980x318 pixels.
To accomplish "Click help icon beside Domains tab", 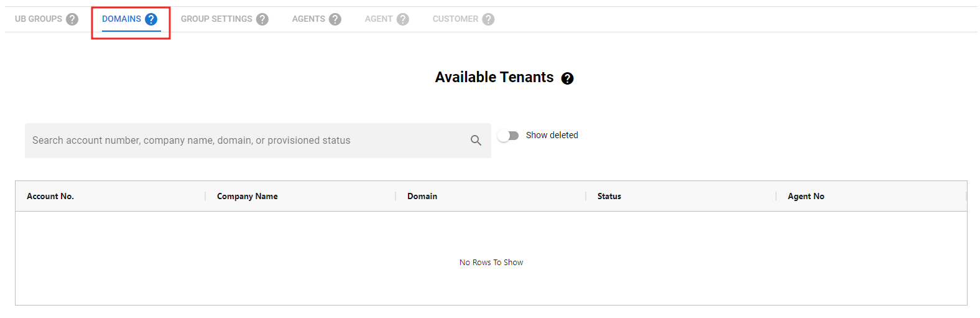I will click(151, 19).
